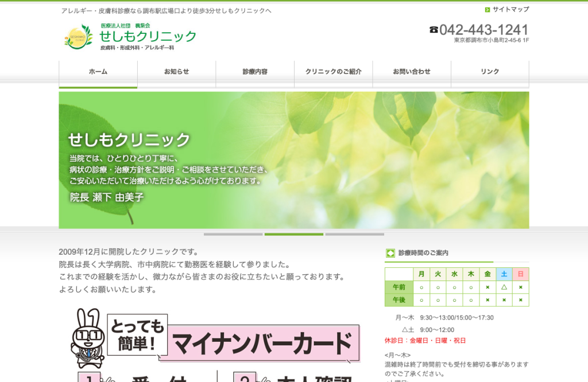Click the 休診日：金曜日・日曜・祝日 red text
588x382 pixels.
click(425, 341)
